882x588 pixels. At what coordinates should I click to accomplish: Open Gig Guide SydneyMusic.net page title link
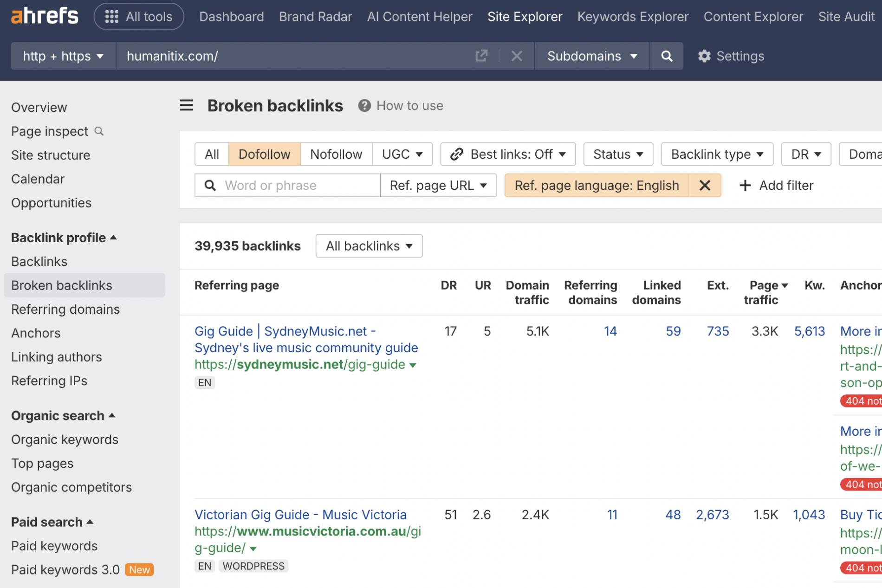(306, 339)
